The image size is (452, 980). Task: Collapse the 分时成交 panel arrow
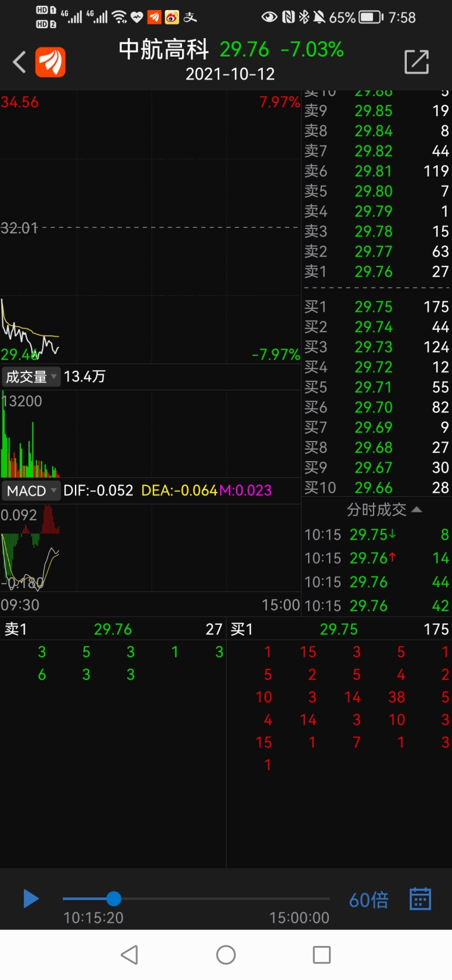click(x=417, y=509)
